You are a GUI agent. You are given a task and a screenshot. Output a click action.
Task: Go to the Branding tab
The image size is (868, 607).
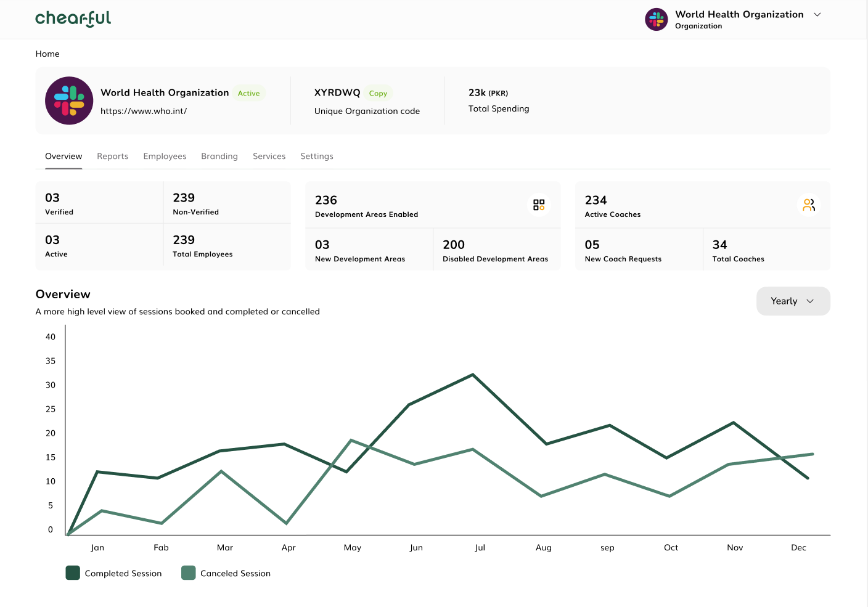click(219, 157)
